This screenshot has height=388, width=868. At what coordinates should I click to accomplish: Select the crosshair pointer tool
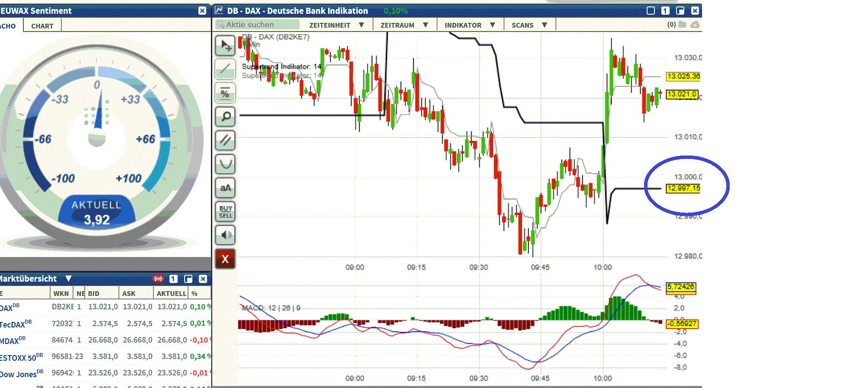[x=225, y=45]
